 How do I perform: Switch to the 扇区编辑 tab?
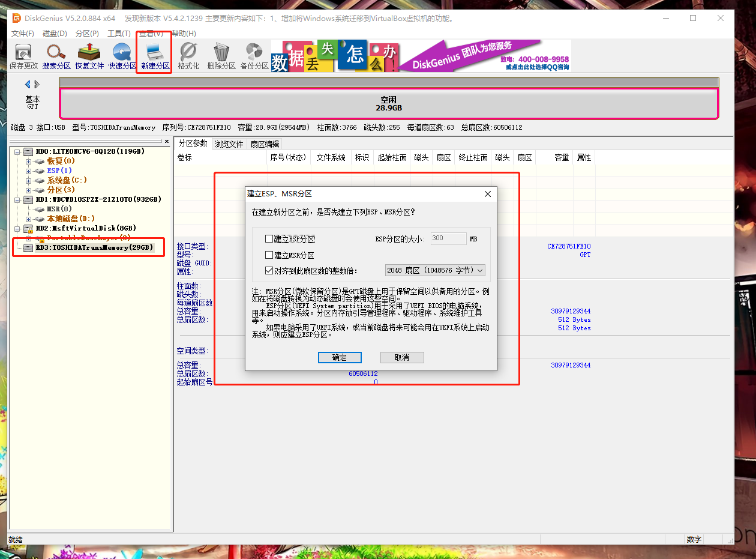265,144
